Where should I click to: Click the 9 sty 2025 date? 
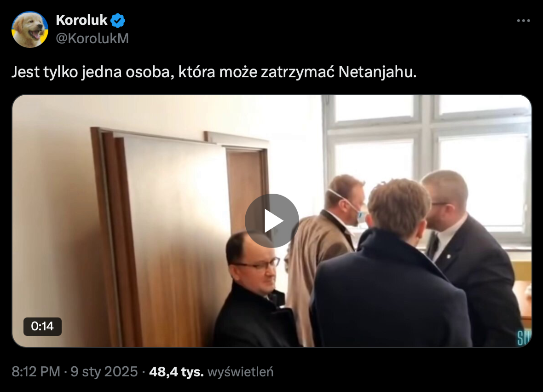(104, 372)
